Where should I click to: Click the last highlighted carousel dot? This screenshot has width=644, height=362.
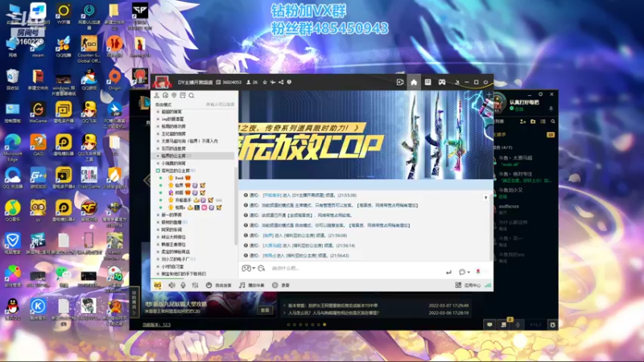point(324,325)
